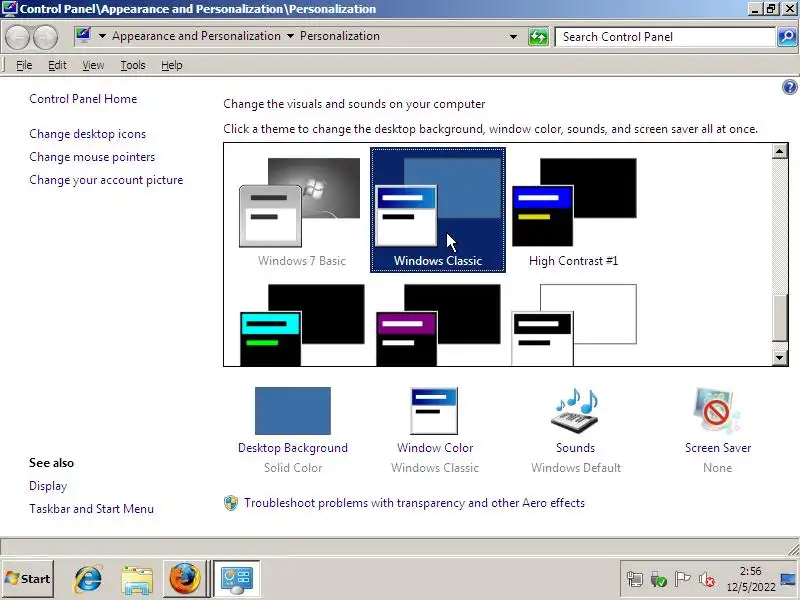
Task: Go back with the Back arrow button
Action: pyautogui.click(x=18, y=37)
